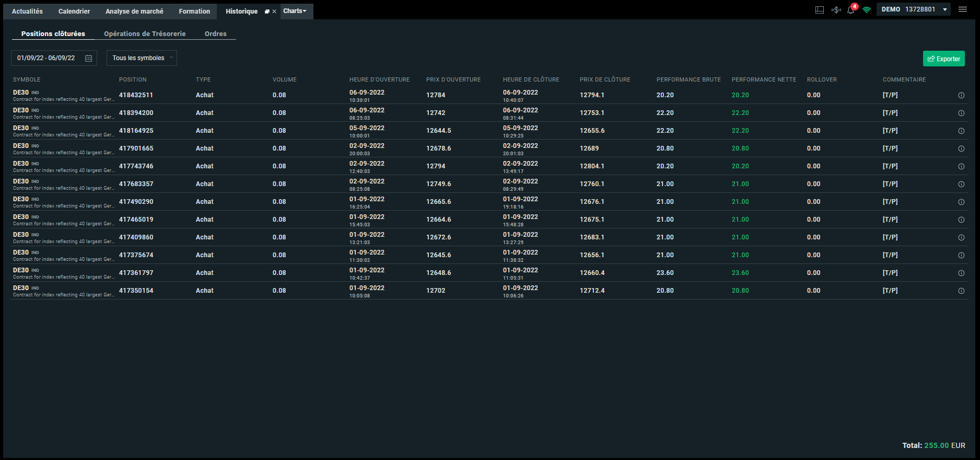This screenshot has width=980, height=460.
Task: Expand the Charts dropdown menu
Action: [296, 11]
